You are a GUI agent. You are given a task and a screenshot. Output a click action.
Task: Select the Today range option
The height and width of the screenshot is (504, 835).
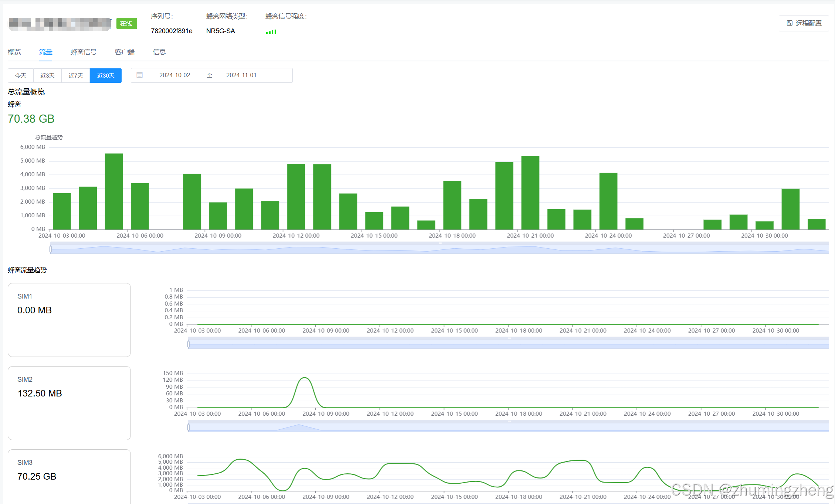click(21, 75)
